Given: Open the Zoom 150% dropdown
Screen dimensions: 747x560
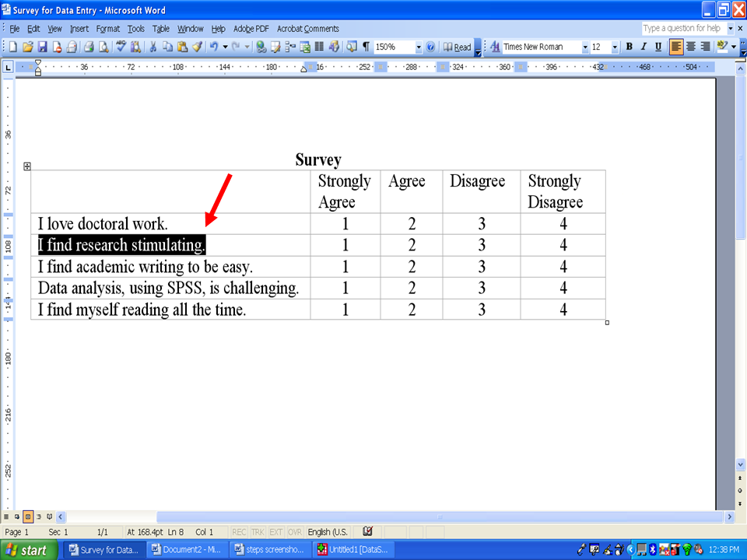Looking at the screenshot, I should tap(419, 47).
